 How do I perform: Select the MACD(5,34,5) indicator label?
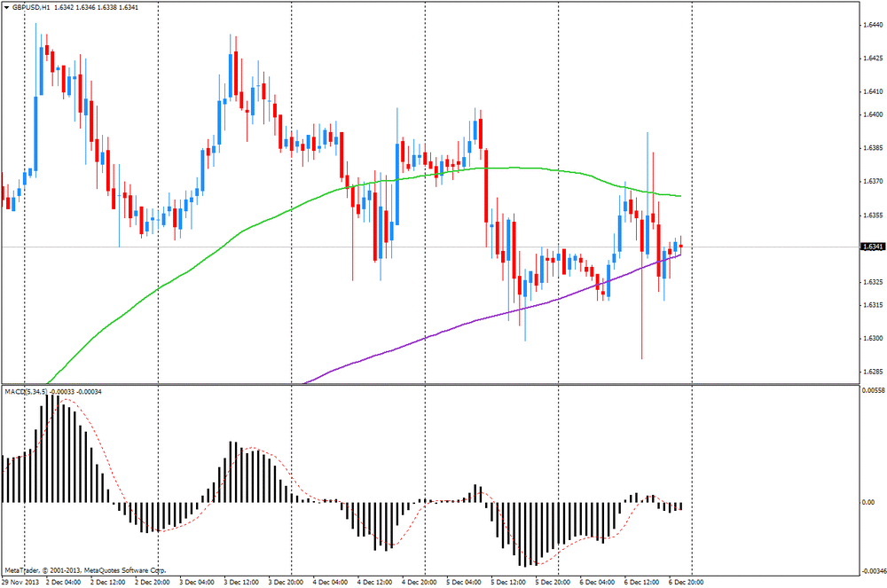[27, 390]
